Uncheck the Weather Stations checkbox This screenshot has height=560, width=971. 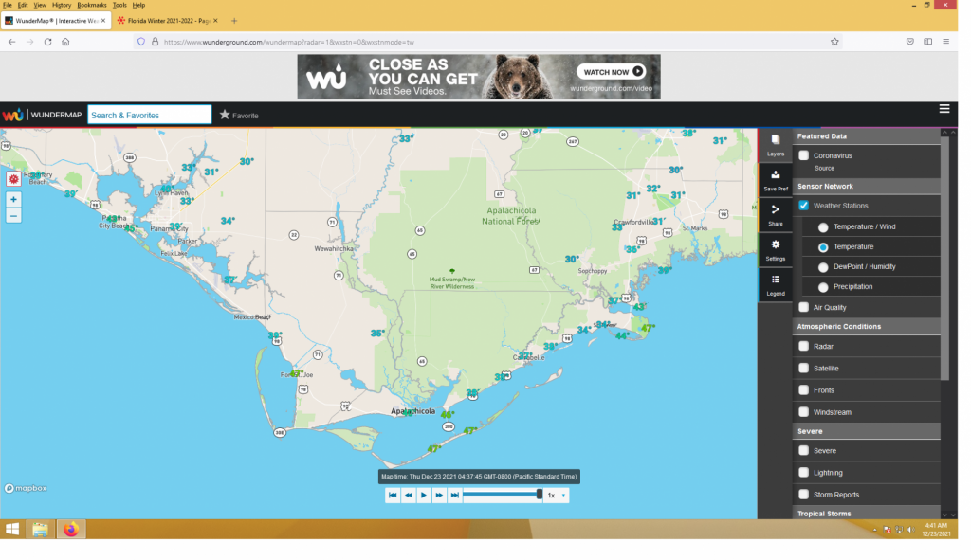(804, 206)
